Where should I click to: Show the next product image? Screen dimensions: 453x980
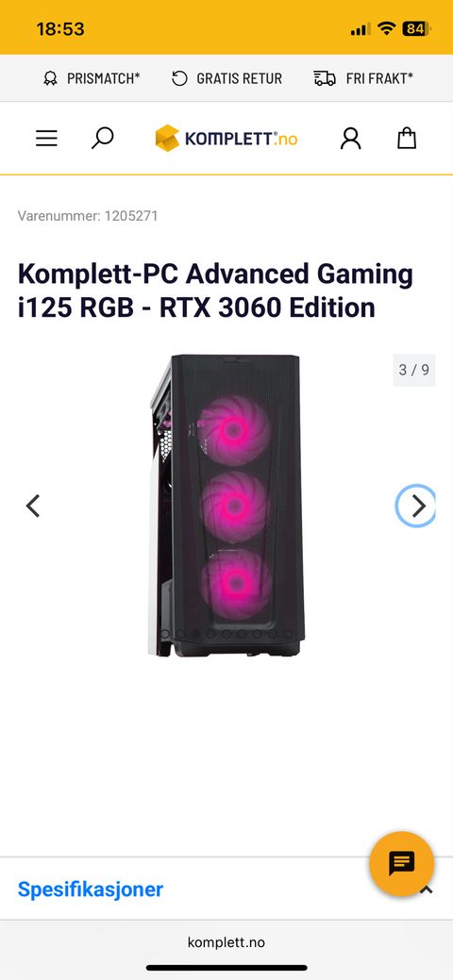(417, 506)
